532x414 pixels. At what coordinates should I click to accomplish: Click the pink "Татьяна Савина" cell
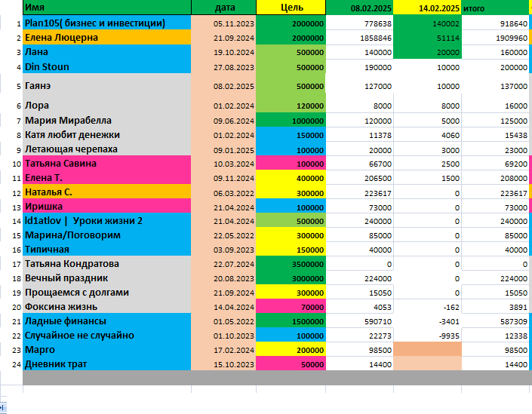point(107,163)
